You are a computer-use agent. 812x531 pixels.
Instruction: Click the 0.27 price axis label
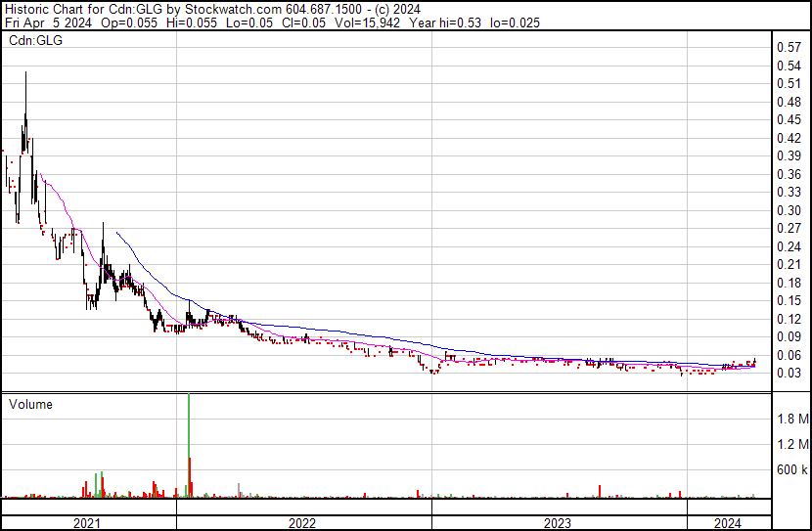(789, 228)
